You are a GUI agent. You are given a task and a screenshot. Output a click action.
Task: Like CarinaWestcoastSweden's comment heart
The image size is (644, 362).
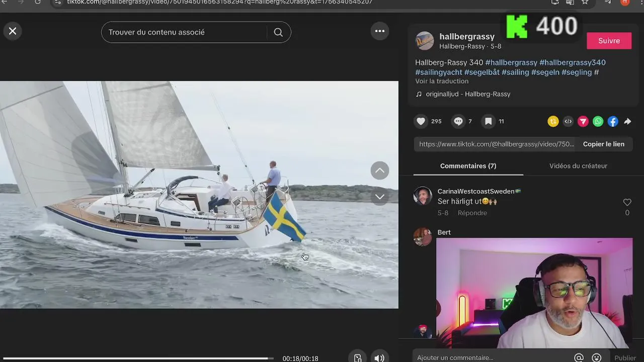click(627, 202)
